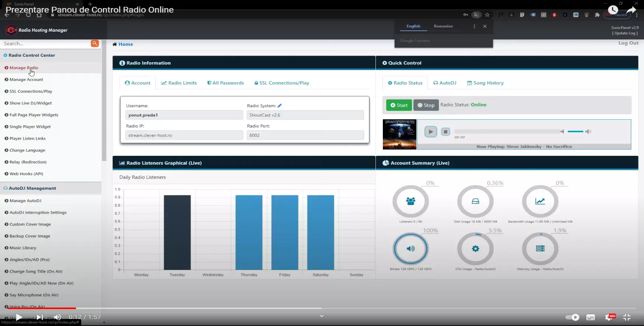Open the Song History tab
The width and height of the screenshot is (644, 326).
tap(485, 83)
